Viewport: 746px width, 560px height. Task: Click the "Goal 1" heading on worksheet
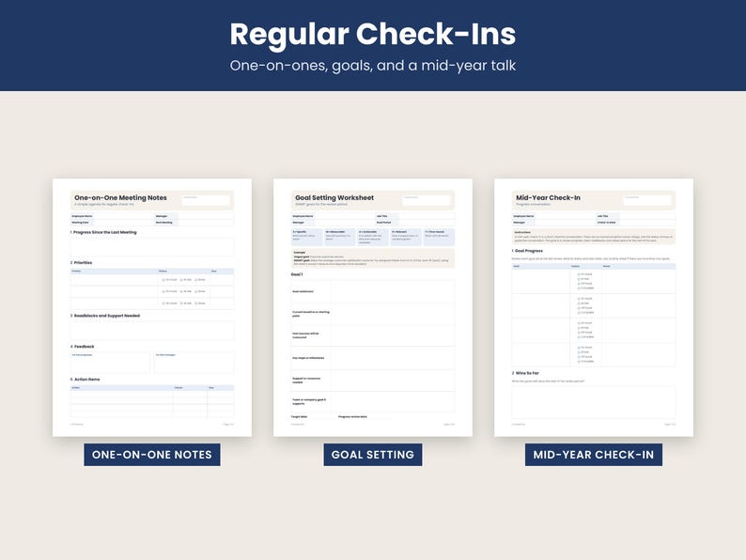(x=297, y=274)
